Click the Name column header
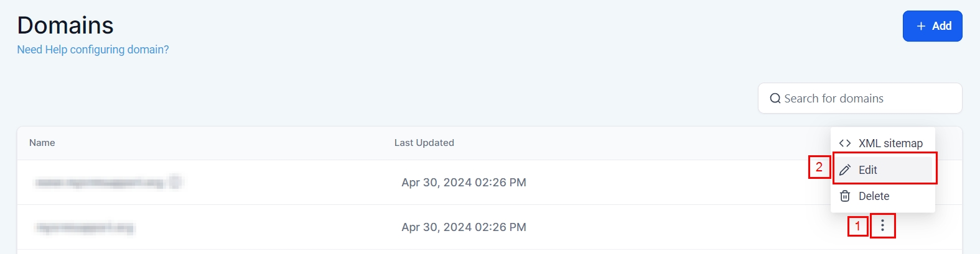This screenshot has height=254, width=980. tap(42, 143)
